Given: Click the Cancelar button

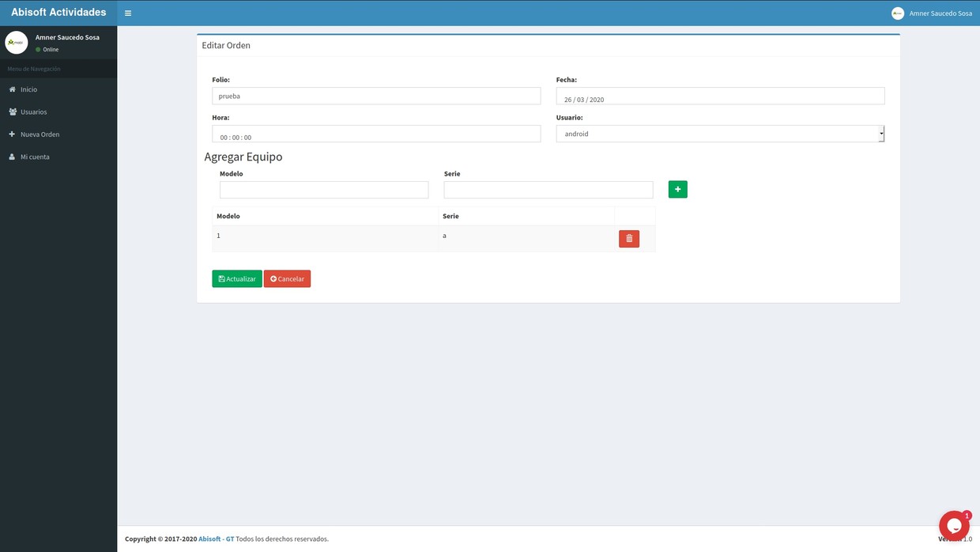Looking at the screenshot, I should point(287,278).
